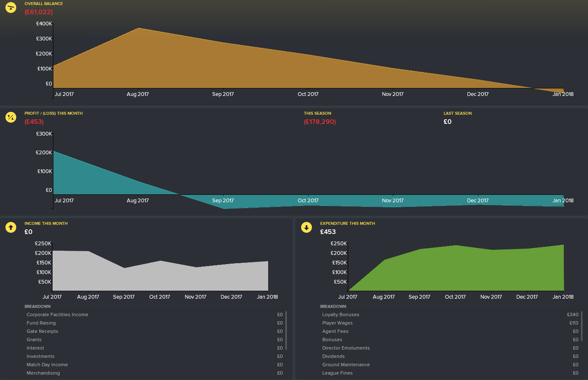Click the £340 Loyalty Bonuses amount
Viewport: 588px width, 380px height.
click(x=573, y=315)
